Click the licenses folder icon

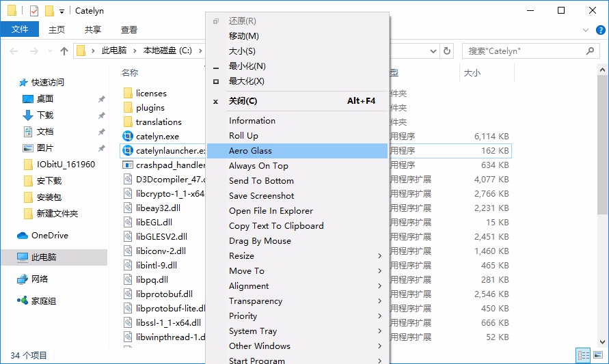[x=128, y=93]
